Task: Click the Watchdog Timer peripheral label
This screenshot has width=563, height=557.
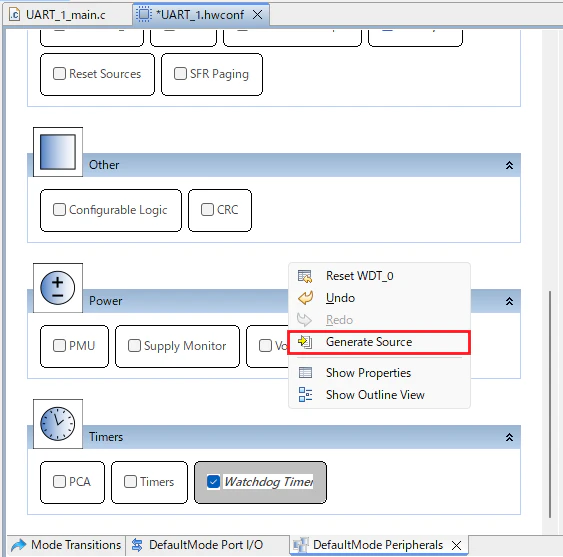Action: (x=269, y=482)
